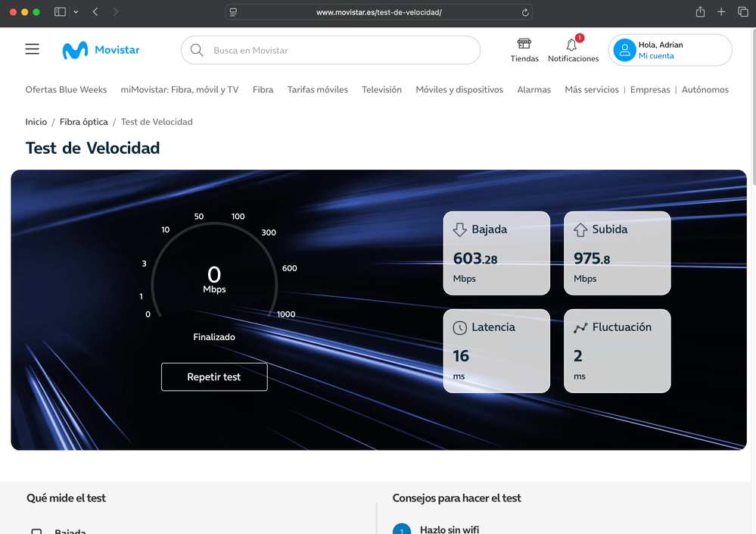
Task: Show Safari tab overview icon
Action: (x=742, y=12)
